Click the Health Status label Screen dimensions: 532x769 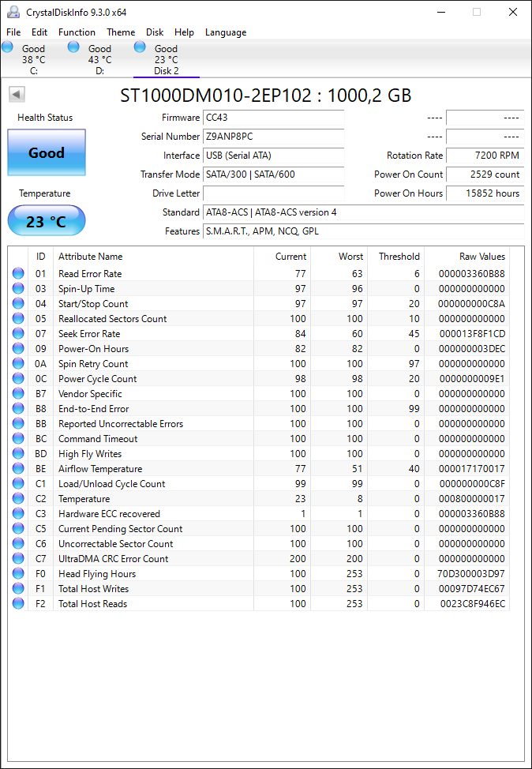[45, 118]
